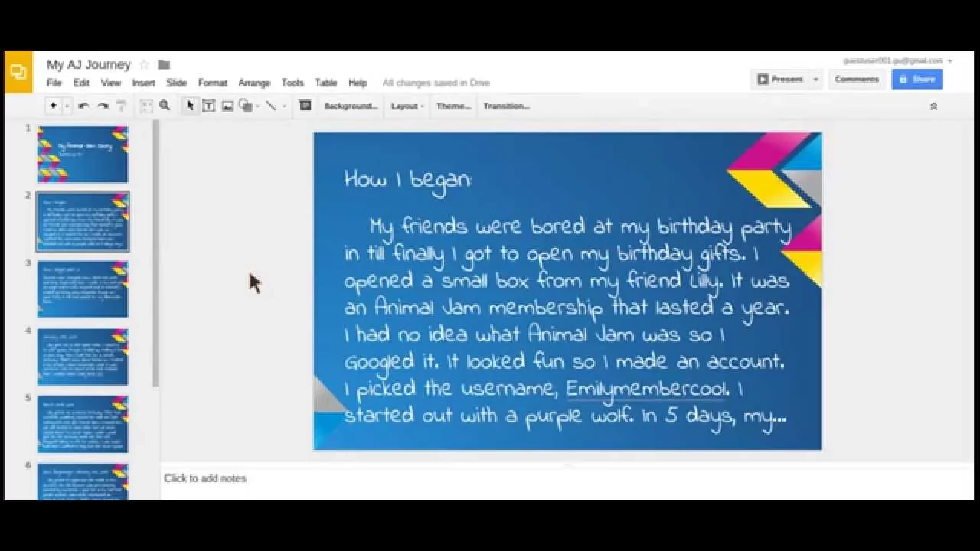Open the Google Slides home icon
Viewport: 980px width, 551px height.
pos(18,72)
